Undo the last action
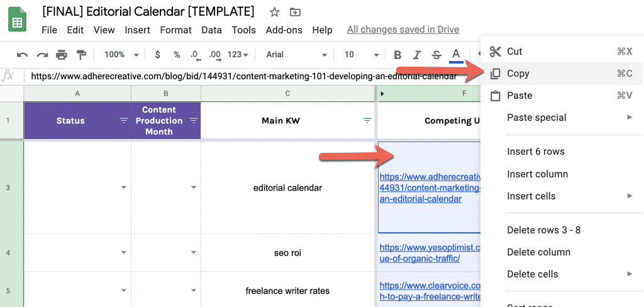 [x=22, y=55]
